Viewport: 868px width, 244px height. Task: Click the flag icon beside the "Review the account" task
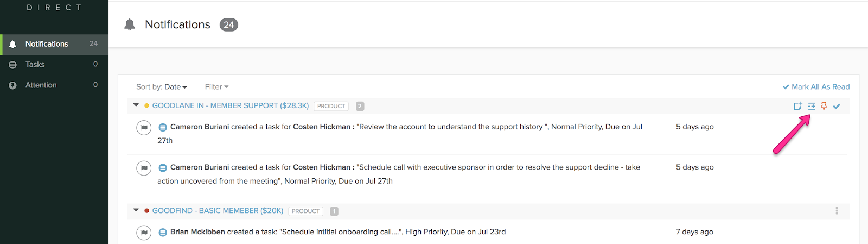pos(144,128)
